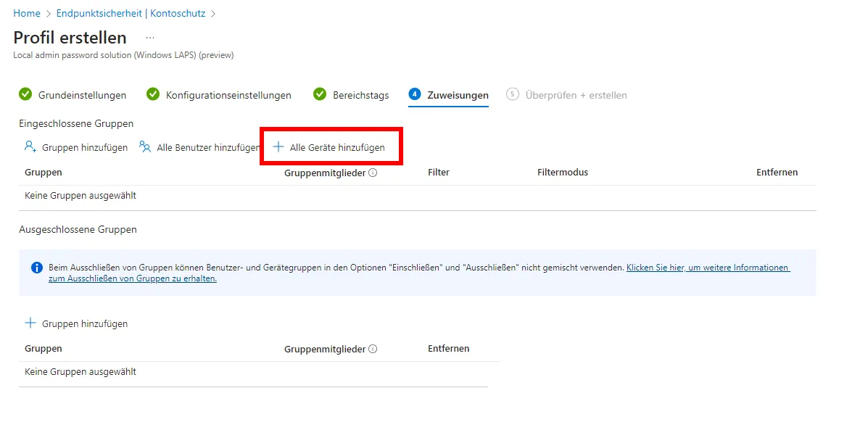
Task: Click the green checkmark beside Bereichstags
Action: (320, 94)
